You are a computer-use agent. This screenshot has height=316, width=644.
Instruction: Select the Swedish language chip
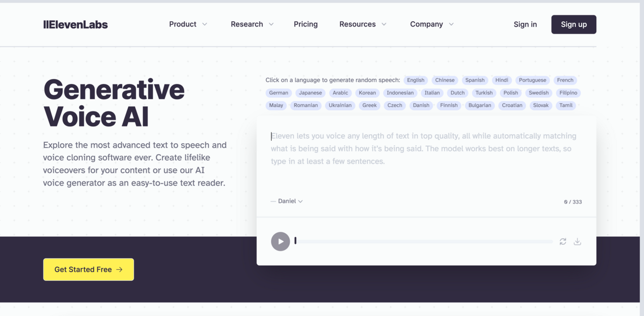point(539,92)
